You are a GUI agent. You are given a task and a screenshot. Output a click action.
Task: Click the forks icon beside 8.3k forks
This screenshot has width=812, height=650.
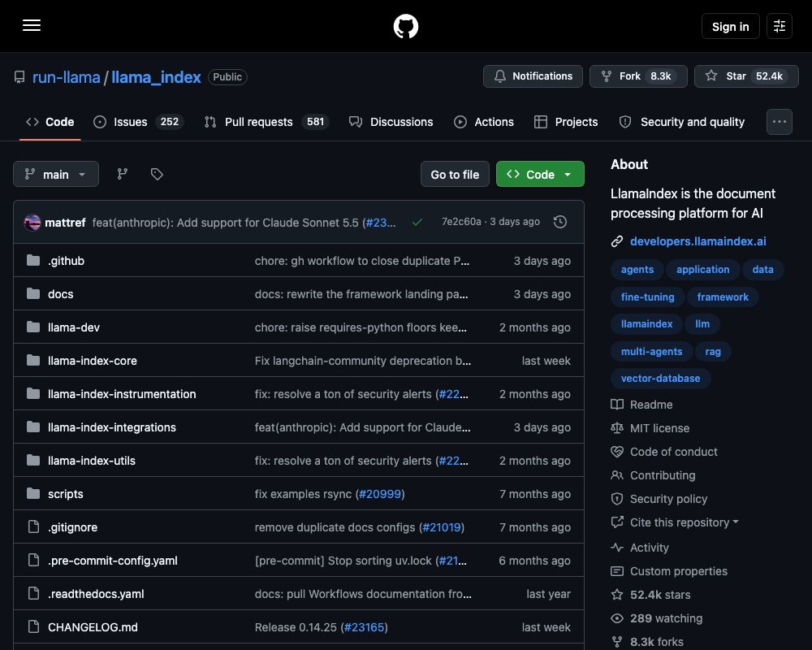tap(617, 642)
